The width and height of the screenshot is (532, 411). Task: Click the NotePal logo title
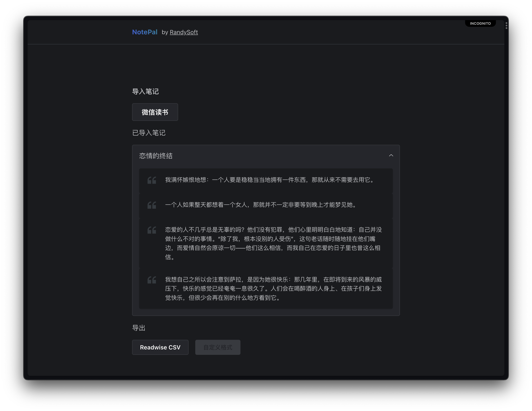pos(144,32)
